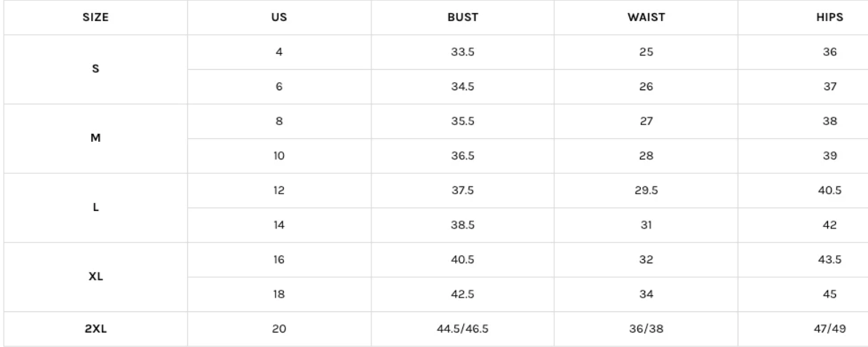Screen dimensions: 868x347
Task: Click the SIZE column header
Action: point(95,17)
